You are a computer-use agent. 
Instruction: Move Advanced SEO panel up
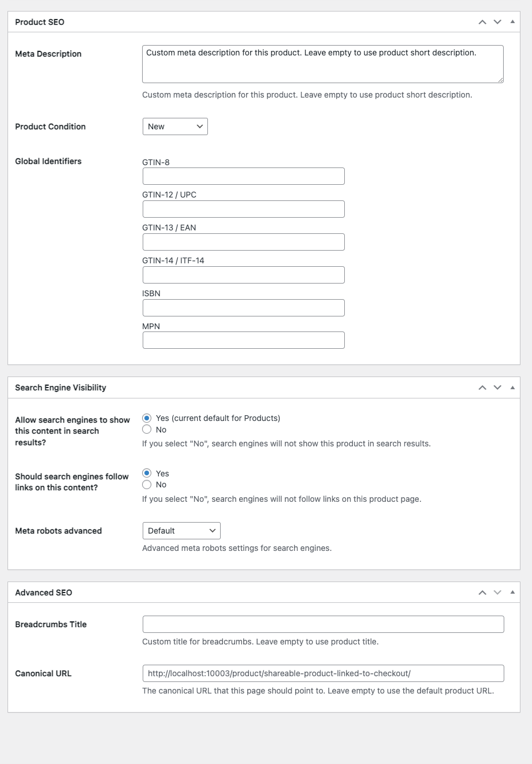(482, 592)
